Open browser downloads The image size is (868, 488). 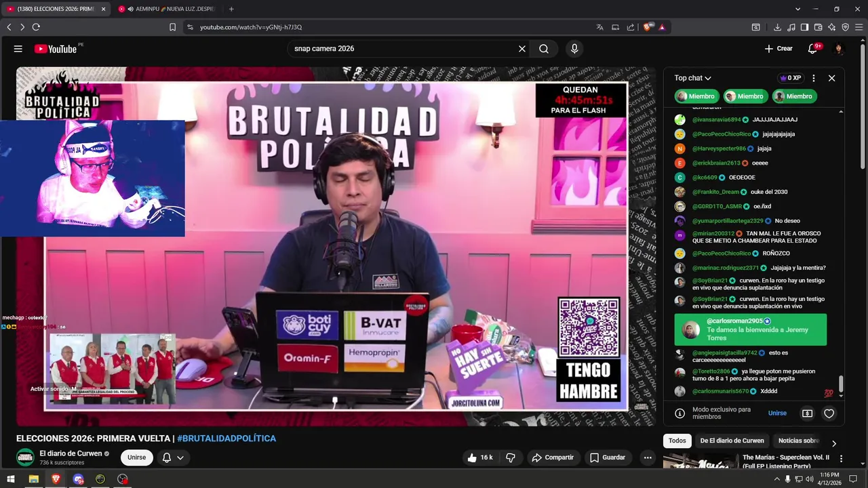click(x=777, y=27)
